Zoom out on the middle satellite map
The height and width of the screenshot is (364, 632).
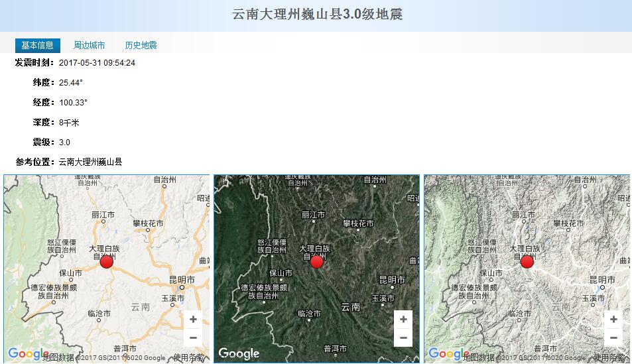[x=403, y=337]
